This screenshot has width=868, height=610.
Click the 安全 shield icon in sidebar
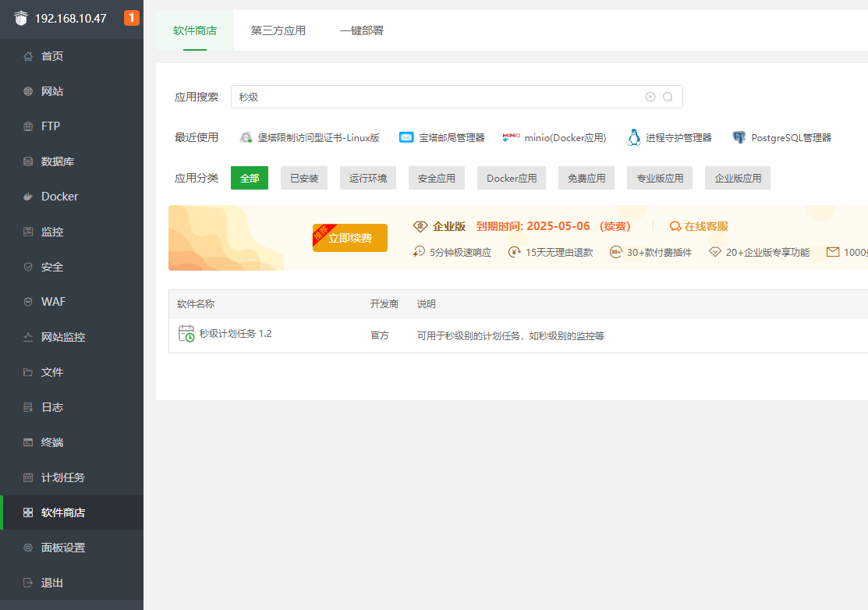27,267
